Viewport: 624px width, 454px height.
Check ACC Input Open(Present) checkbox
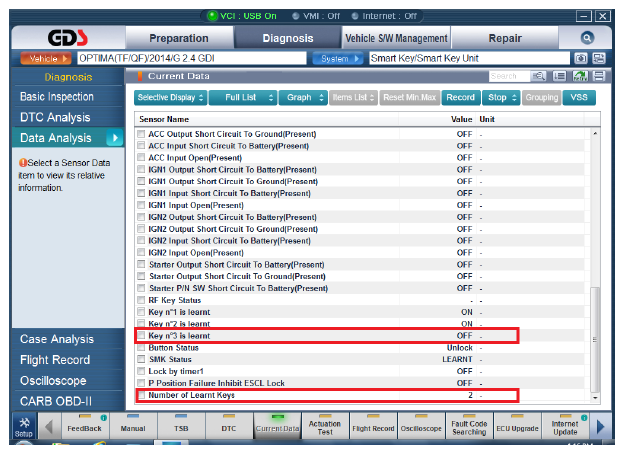click(x=141, y=158)
